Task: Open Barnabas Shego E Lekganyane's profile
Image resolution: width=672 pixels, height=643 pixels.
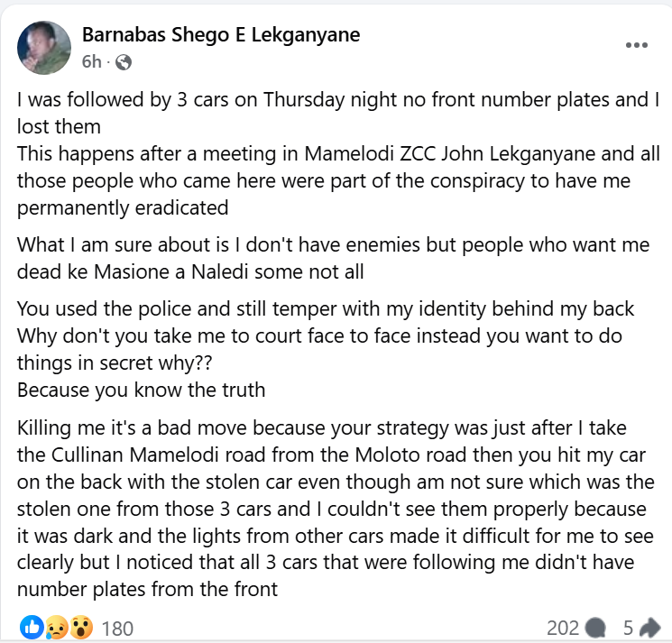Action: coord(221,35)
